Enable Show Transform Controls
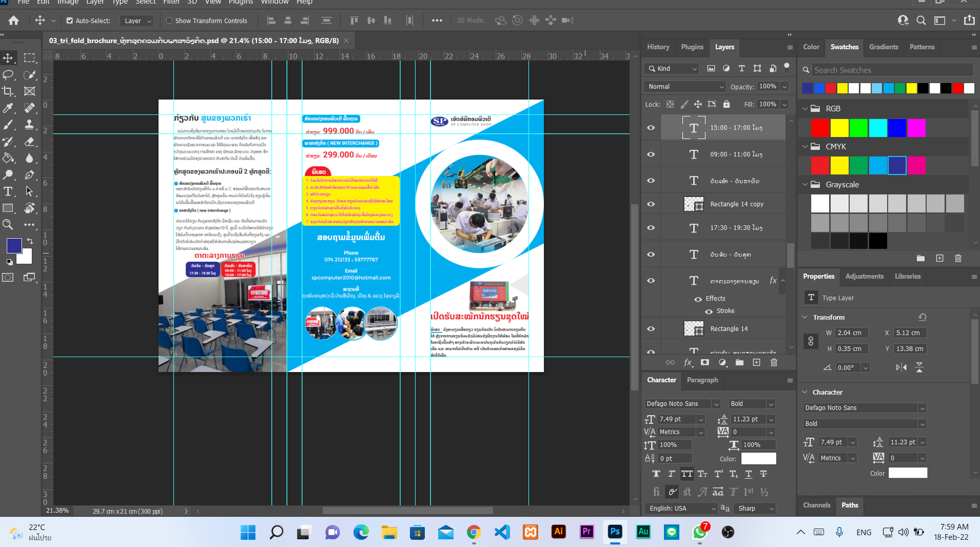Image resolution: width=980 pixels, height=547 pixels. pyautogui.click(x=169, y=21)
